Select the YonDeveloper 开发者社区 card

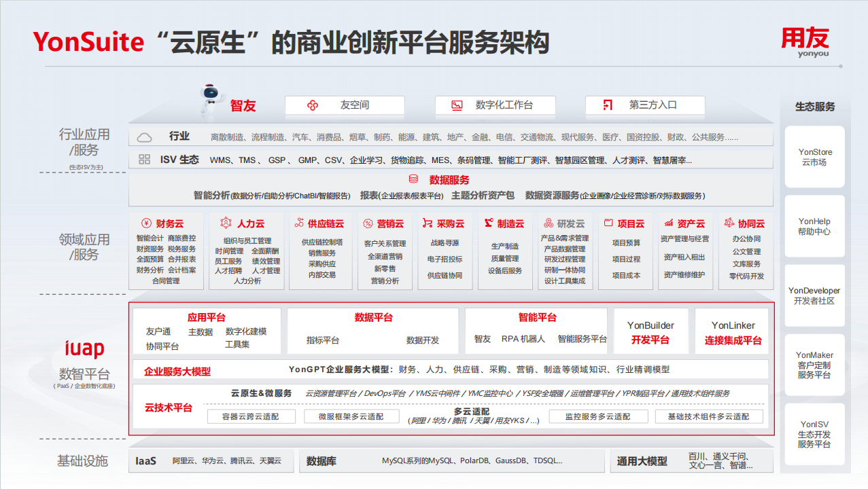point(815,295)
